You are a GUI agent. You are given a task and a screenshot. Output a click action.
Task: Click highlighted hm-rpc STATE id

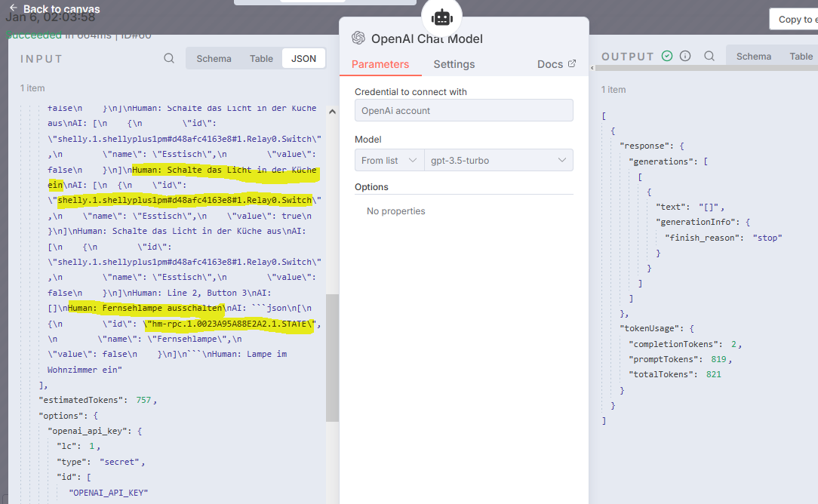(x=229, y=324)
